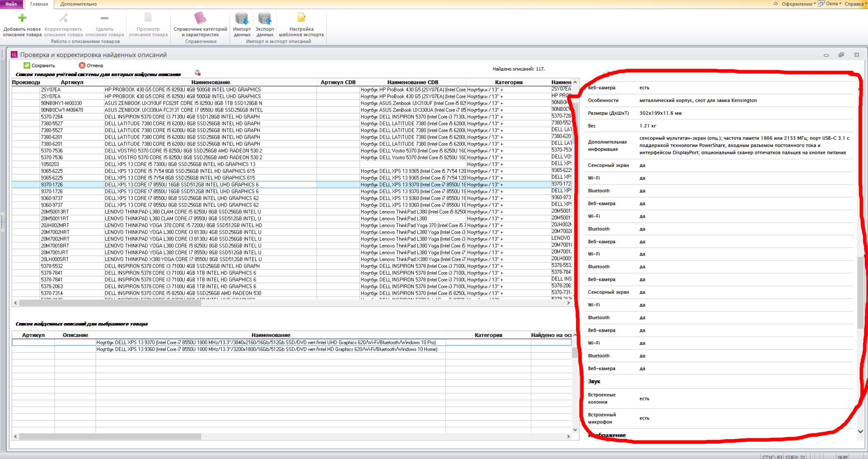The height and width of the screenshot is (459, 868).
Task: Click the red Cancel (Отмена) button
Action: [91, 65]
